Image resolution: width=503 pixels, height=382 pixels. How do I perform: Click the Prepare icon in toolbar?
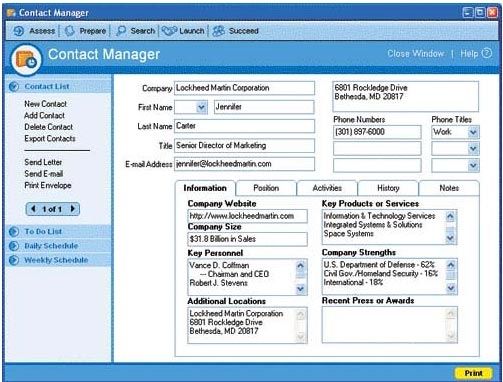[69, 31]
